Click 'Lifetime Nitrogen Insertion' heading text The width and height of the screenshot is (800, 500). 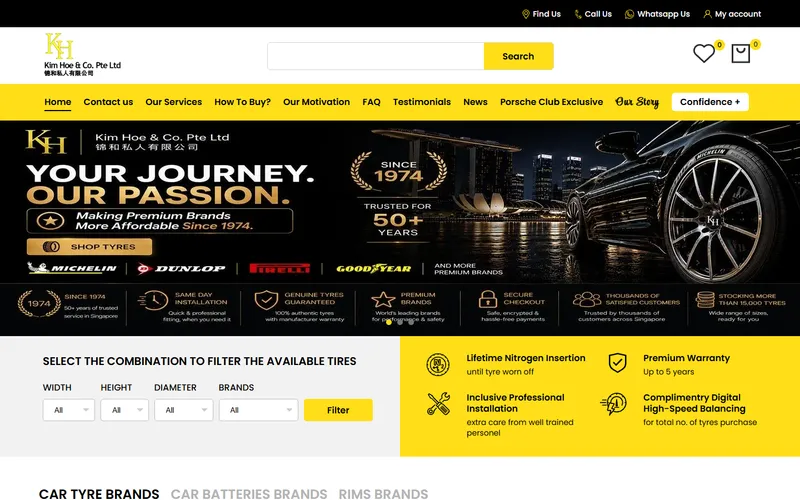point(526,358)
